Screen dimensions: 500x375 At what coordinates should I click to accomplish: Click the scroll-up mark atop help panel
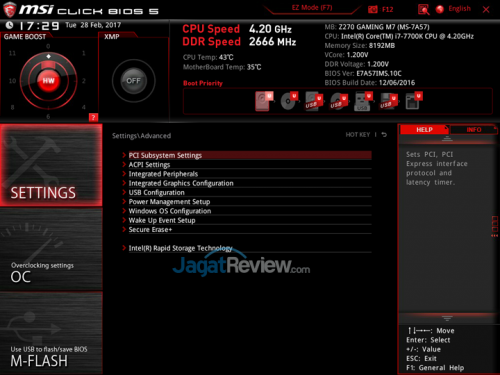447,139
